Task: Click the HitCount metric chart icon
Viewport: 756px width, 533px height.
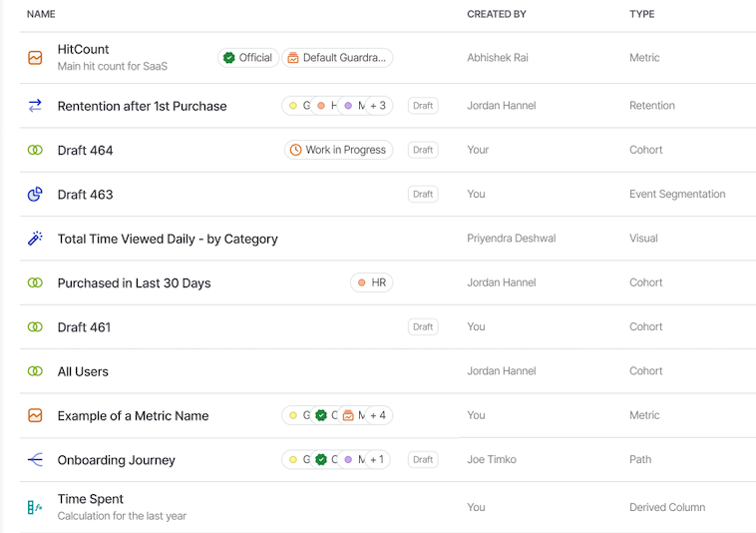Action: (x=35, y=58)
